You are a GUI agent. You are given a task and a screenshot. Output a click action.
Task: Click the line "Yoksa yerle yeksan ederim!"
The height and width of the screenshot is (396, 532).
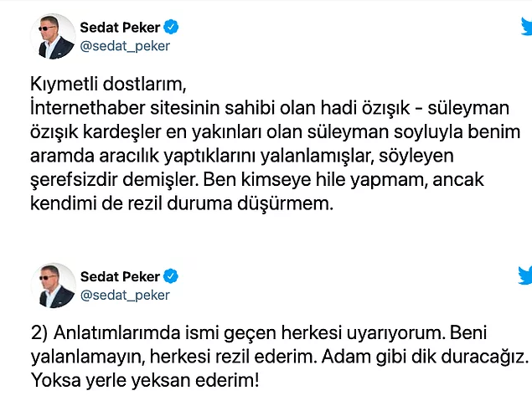(145, 380)
